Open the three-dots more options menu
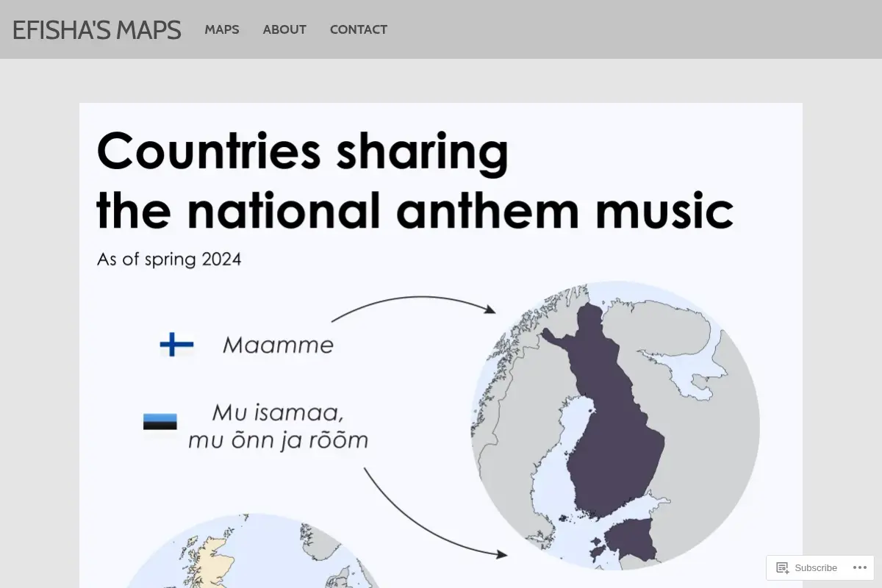 point(860,567)
